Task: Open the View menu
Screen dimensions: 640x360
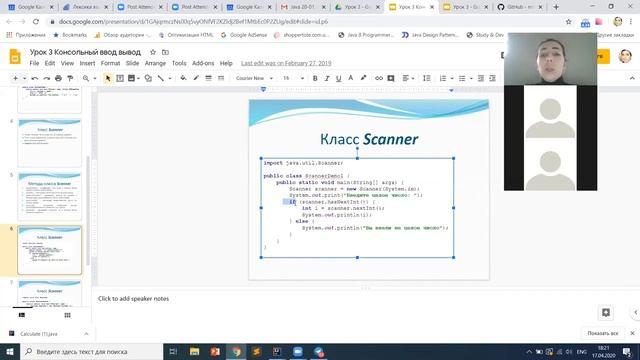Action: coord(67,63)
